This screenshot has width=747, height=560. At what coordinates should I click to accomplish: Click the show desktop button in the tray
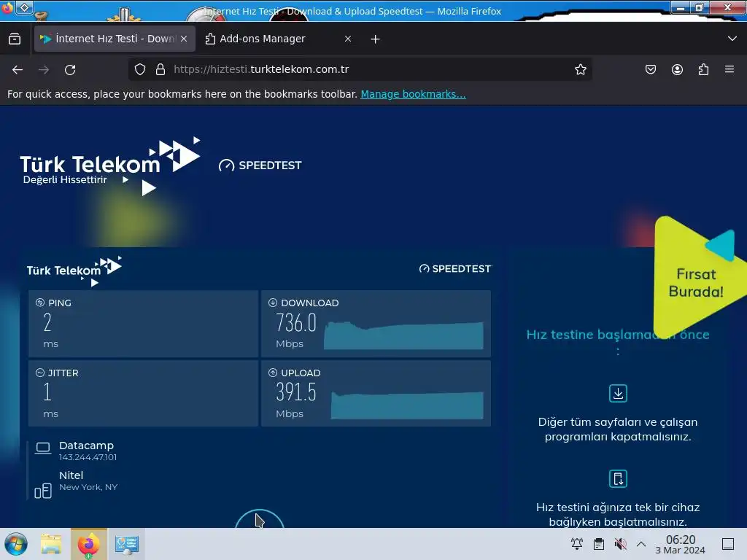click(x=728, y=544)
